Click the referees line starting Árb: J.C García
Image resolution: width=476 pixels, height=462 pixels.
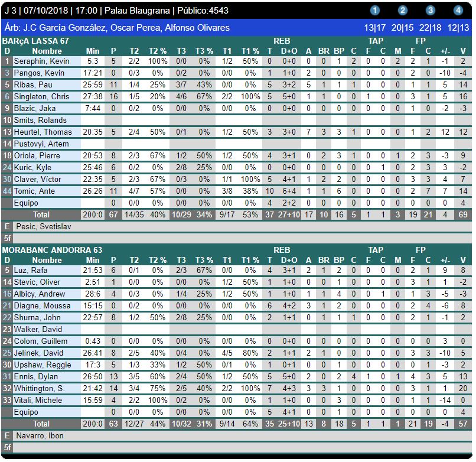pyautogui.click(x=117, y=28)
